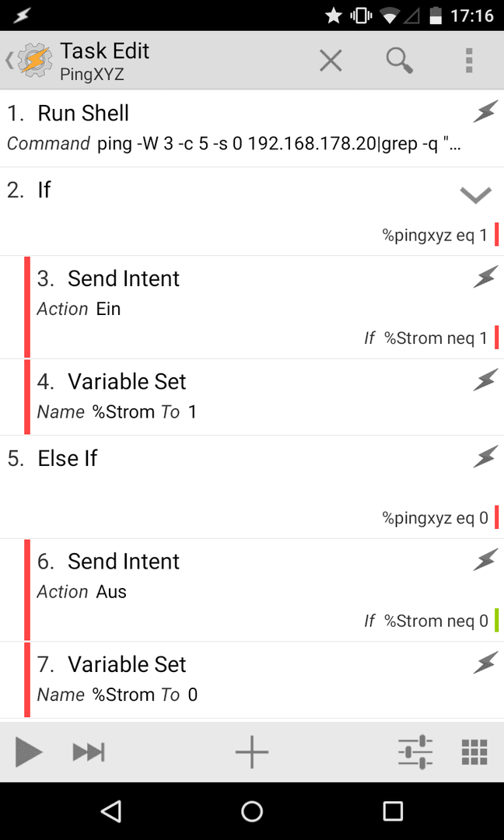Step through the task with the skip-forward button

(x=89, y=752)
